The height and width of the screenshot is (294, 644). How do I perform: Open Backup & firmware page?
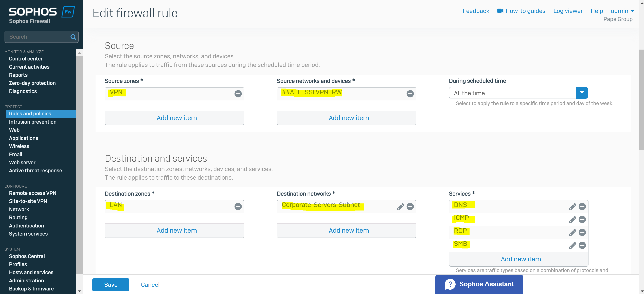click(31, 288)
